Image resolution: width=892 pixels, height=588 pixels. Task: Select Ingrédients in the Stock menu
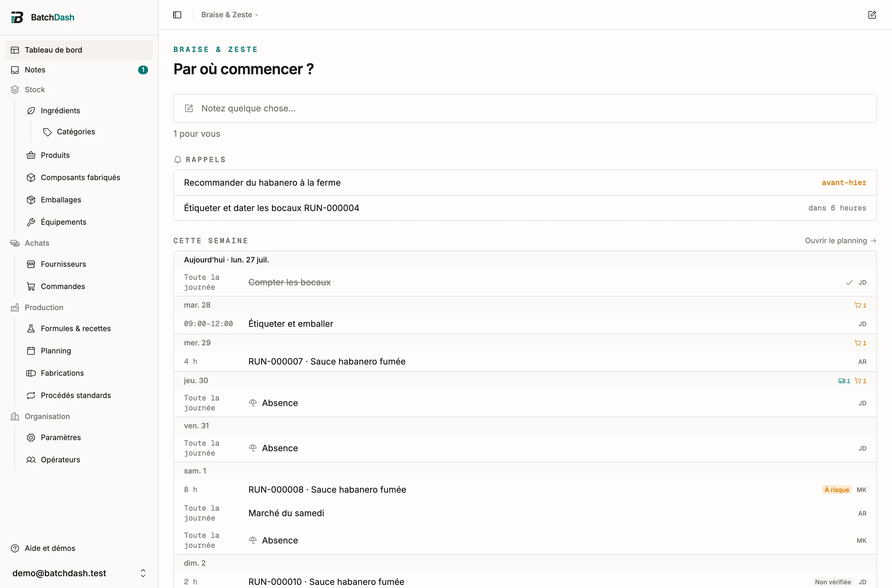click(x=60, y=110)
